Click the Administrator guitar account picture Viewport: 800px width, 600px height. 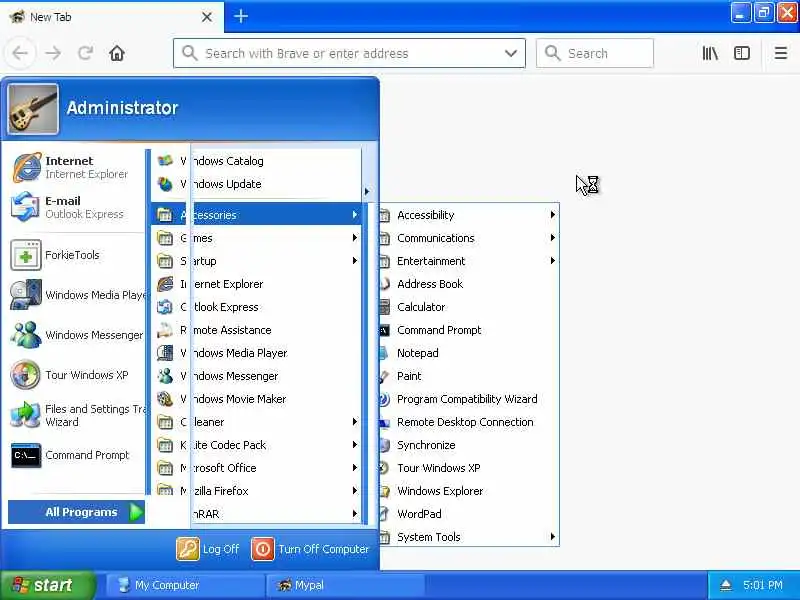coord(33,109)
